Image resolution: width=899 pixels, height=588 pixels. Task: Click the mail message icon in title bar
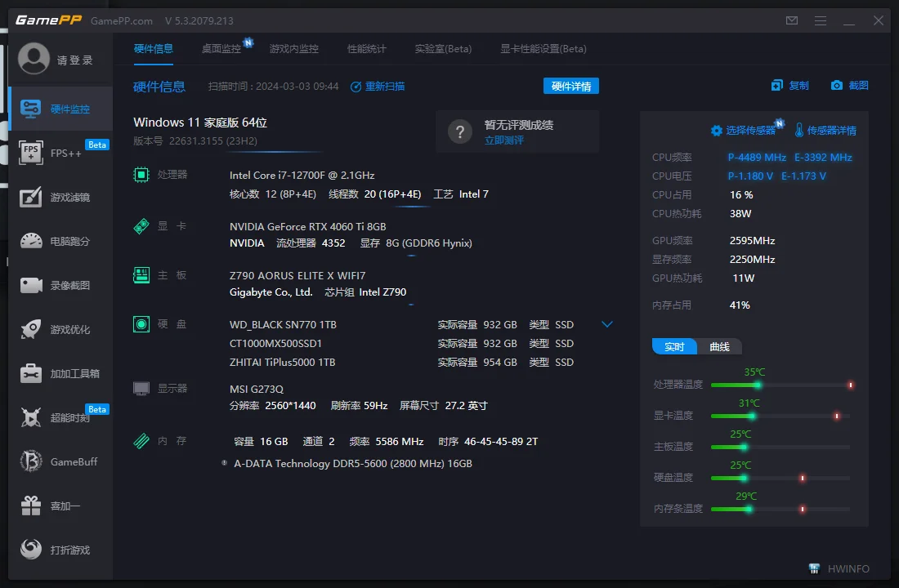[x=792, y=20]
